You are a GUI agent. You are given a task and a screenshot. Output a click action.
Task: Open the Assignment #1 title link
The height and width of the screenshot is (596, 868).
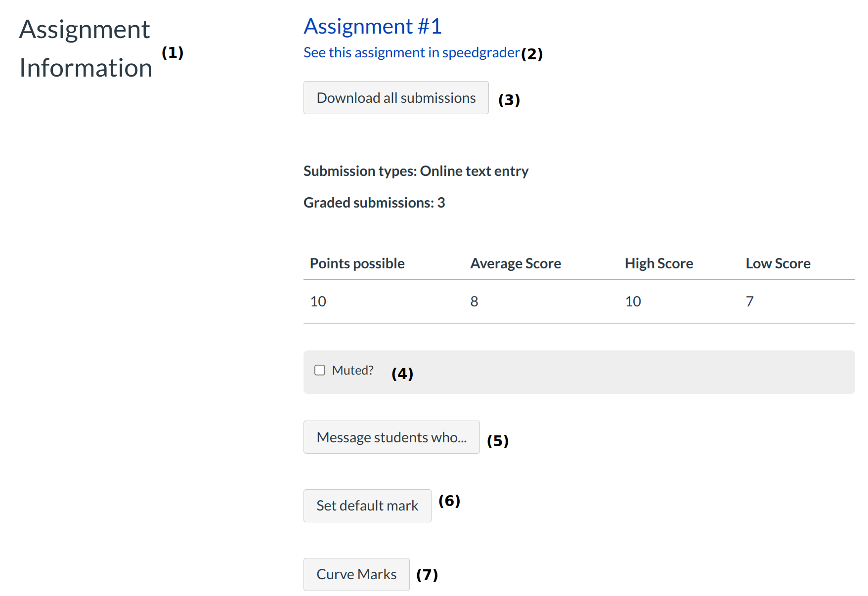(372, 27)
